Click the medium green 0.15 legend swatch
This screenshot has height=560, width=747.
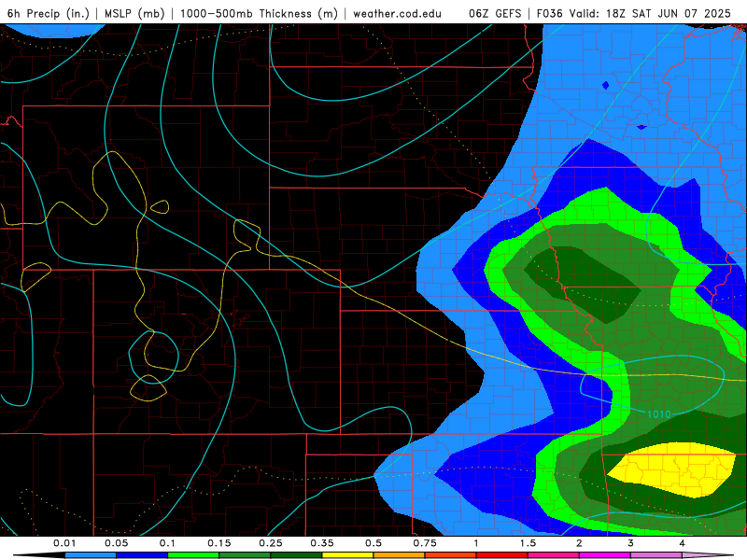(x=245, y=555)
